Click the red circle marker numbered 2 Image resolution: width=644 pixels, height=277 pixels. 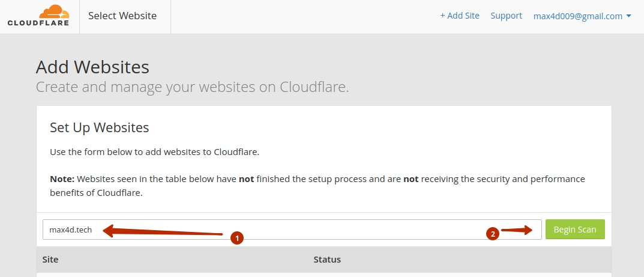click(492, 234)
